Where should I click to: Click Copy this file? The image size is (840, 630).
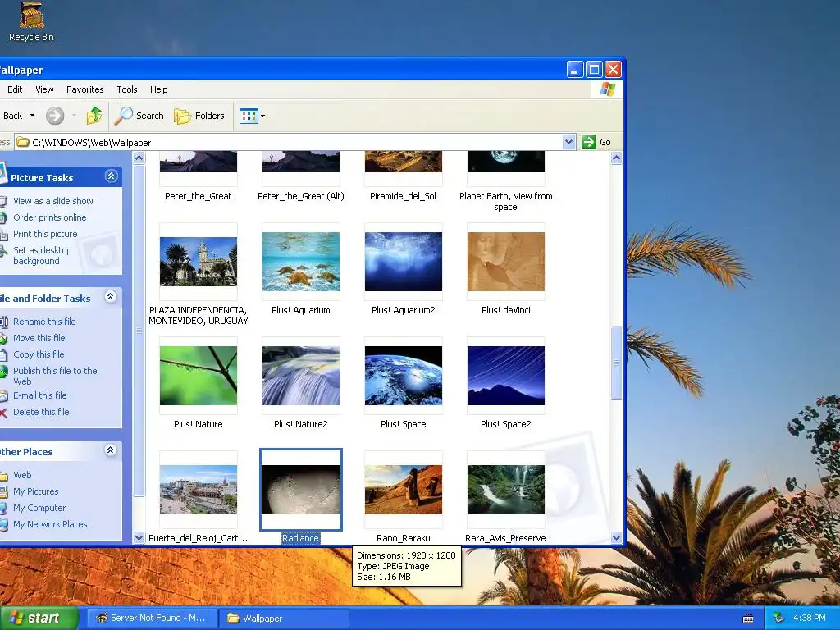pos(39,354)
